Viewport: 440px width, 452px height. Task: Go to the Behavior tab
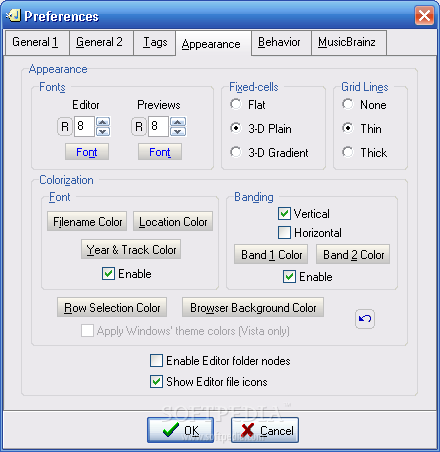(281, 43)
